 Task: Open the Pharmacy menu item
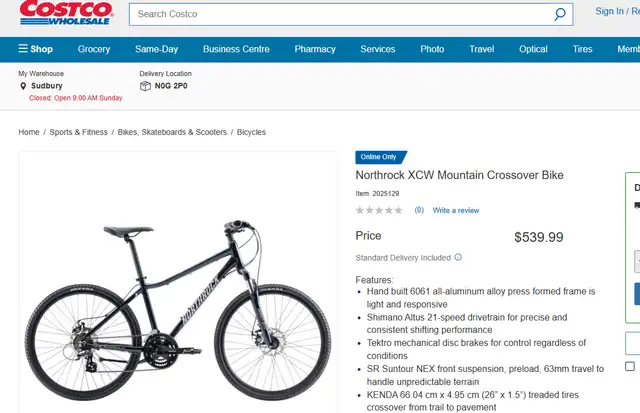click(x=315, y=49)
